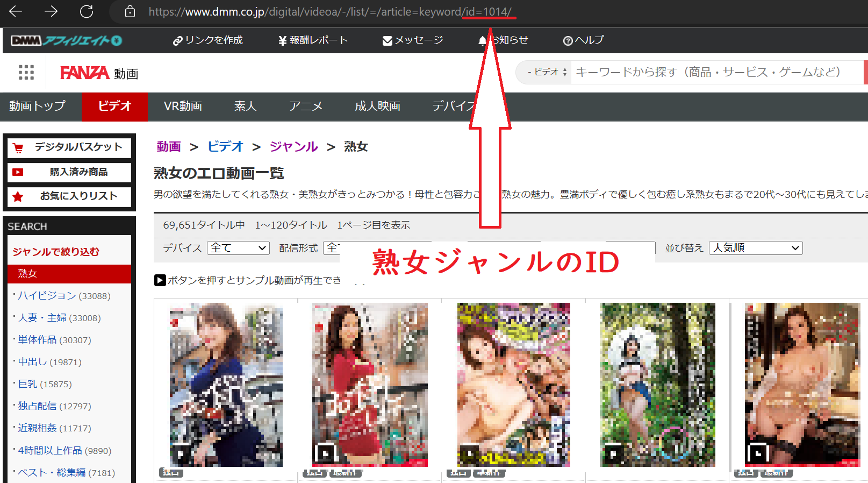The width and height of the screenshot is (868, 483).
Task: Open the nine-dot services grid menu
Action: pyautogui.click(x=26, y=72)
